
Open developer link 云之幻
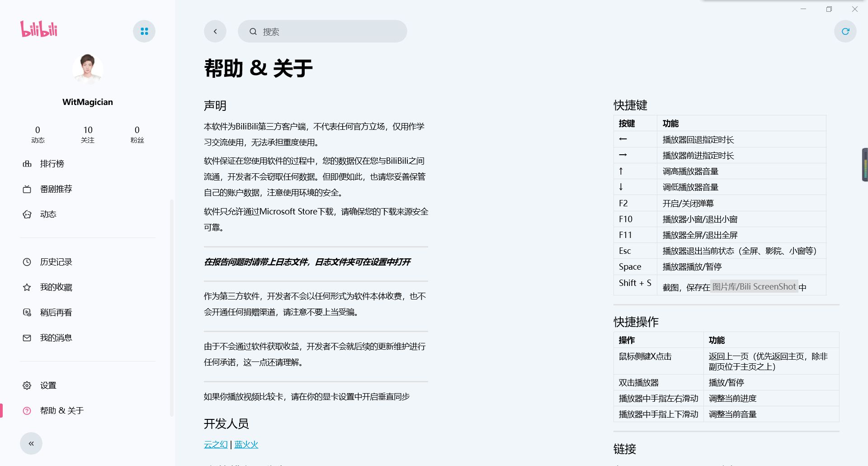click(216, 445)
